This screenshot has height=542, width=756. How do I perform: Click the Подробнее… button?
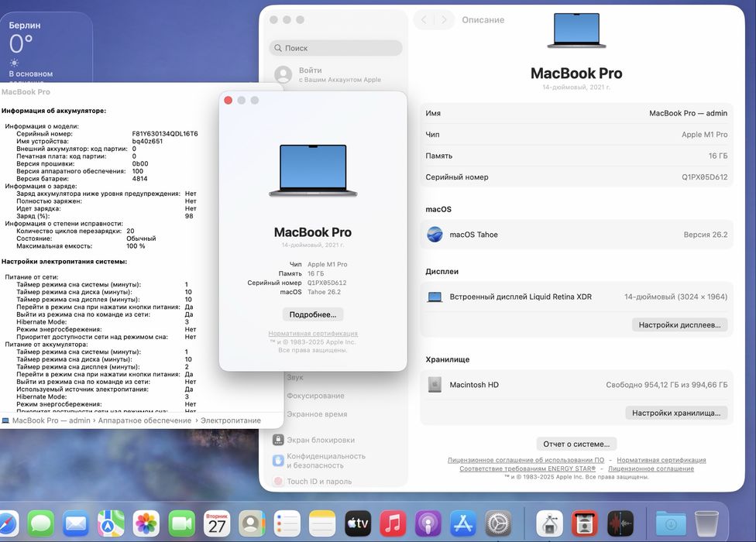click(x=313, y=314)
